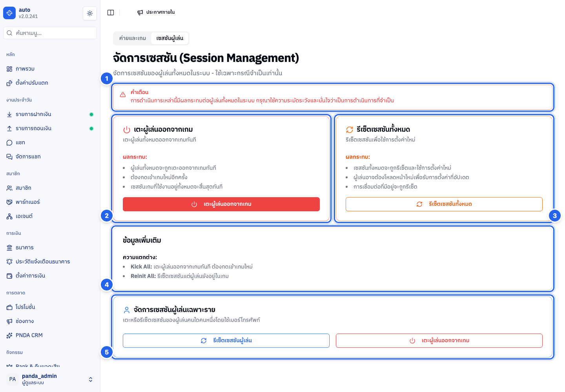Click the blue รีเซ็ตเซสชันผู้เล่น button
The width and height of the screenshot is (565, 392).
coord(226,341)
